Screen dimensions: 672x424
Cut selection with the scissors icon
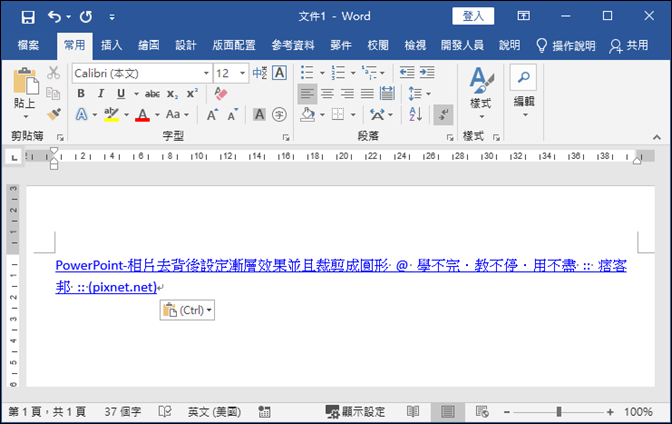point(53,73)
